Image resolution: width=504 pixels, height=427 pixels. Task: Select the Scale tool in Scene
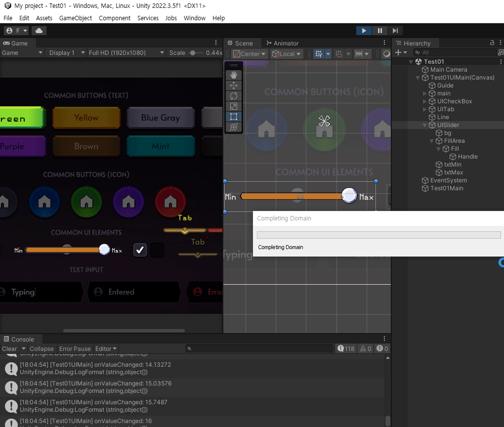(234, 106)
